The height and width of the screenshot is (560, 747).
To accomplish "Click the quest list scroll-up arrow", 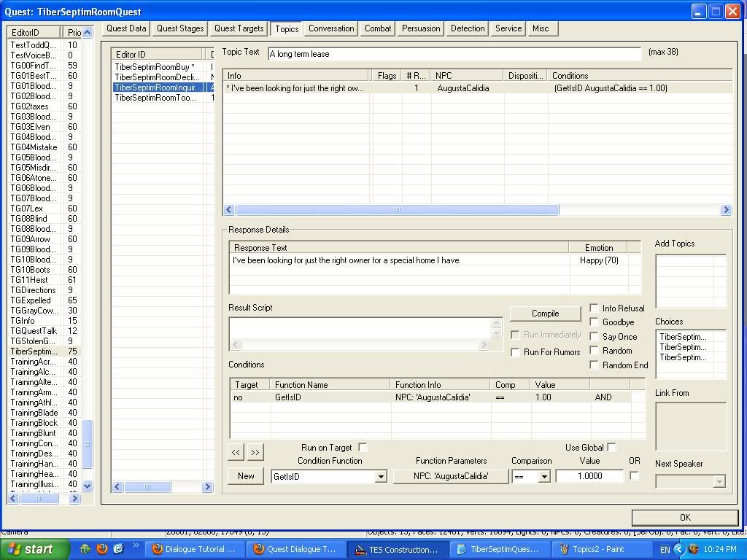I will tap(88, 32).
